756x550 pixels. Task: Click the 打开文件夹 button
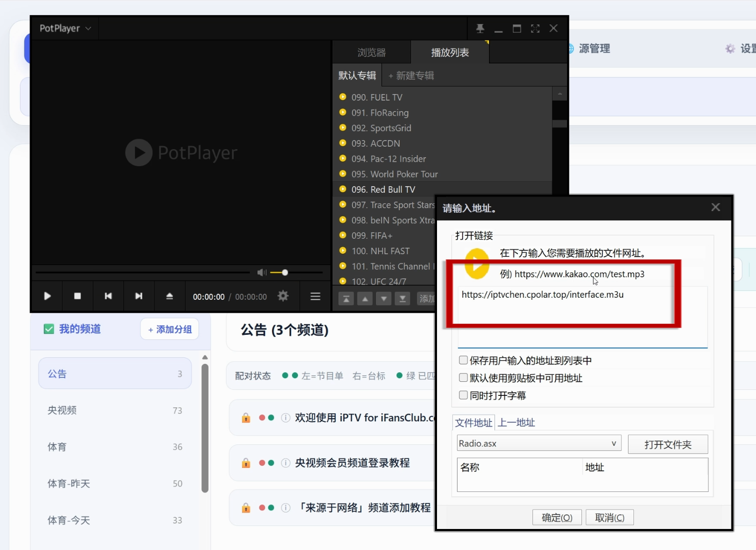(668, 444)
